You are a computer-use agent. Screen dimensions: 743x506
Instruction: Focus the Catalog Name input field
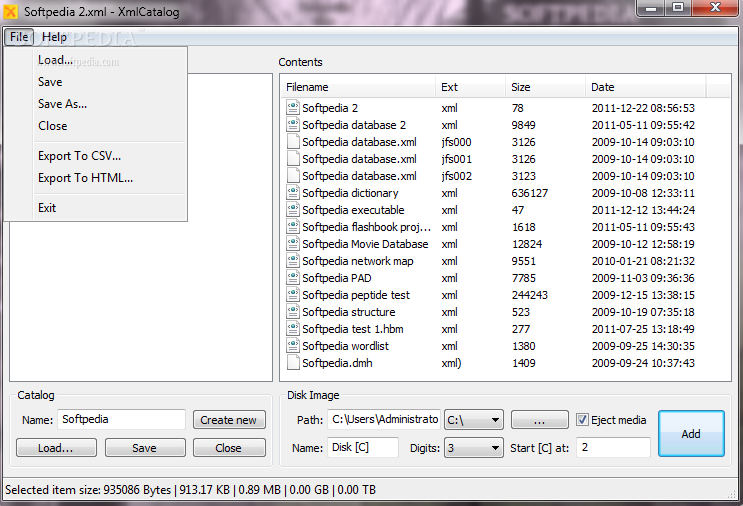pyautogui.click(x=121, y=419)
